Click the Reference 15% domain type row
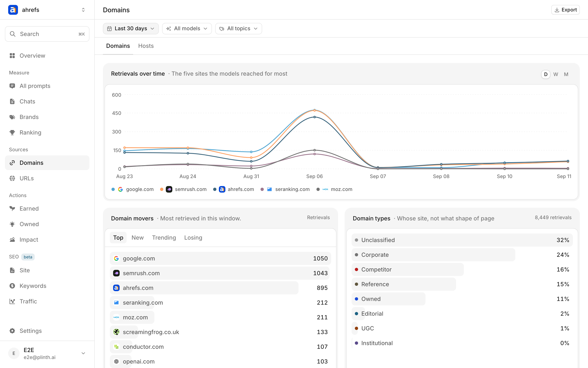The height and width of the screenshot is (368, 588). [x=462, y=284]
